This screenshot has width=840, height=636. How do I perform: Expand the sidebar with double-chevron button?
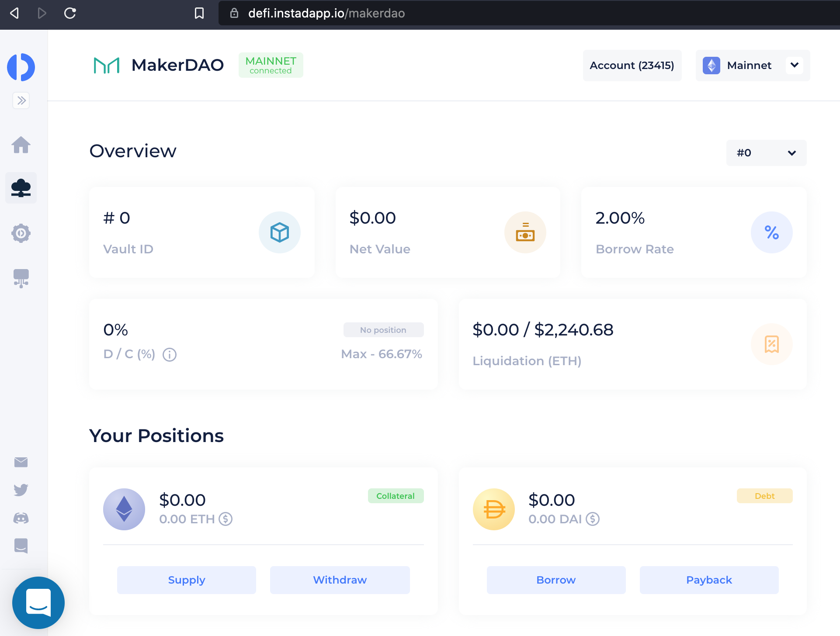click(x=21, y=100)
